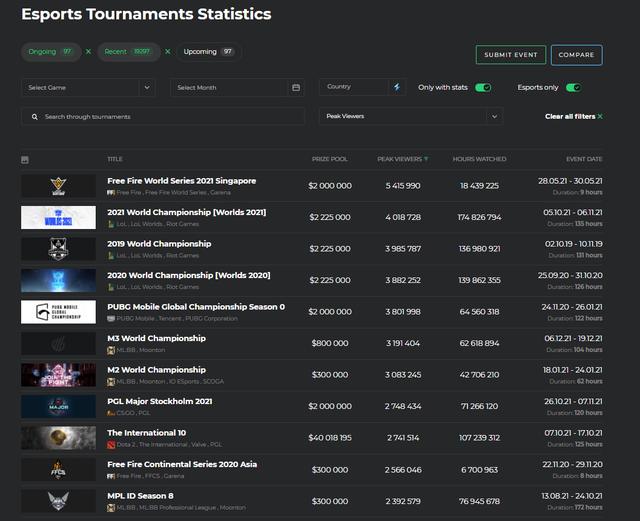The image size is (640, 521).
Task: Click the M2 World Championship thumbnail
Action: (x=58, y=375)
